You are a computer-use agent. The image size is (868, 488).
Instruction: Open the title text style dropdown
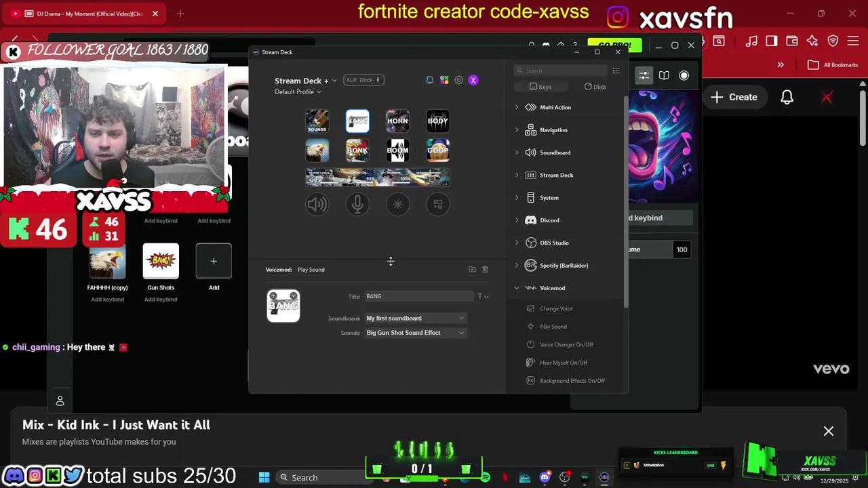483,296
